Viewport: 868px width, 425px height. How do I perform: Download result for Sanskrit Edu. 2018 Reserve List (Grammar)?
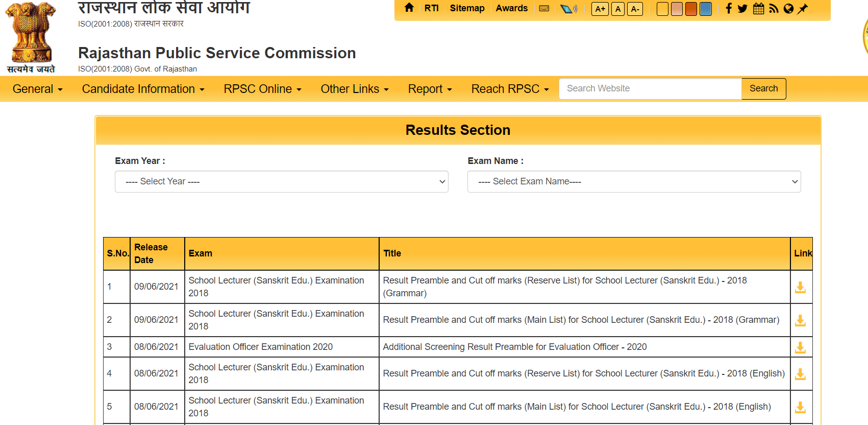pos(800,287)
